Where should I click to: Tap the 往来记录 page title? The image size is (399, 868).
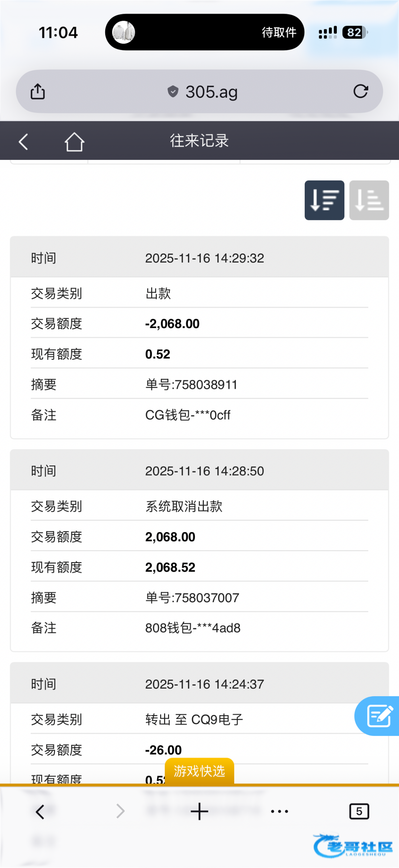point(199,141)
